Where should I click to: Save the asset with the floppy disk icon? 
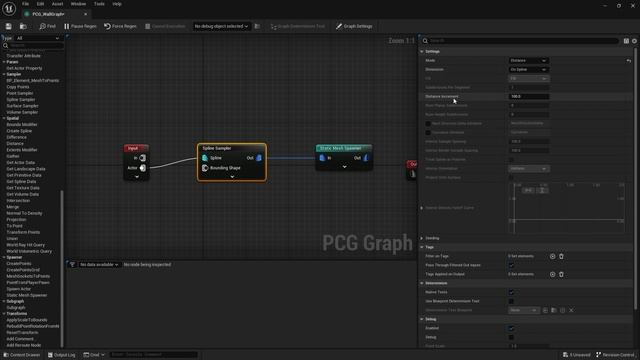coord(8,26)
